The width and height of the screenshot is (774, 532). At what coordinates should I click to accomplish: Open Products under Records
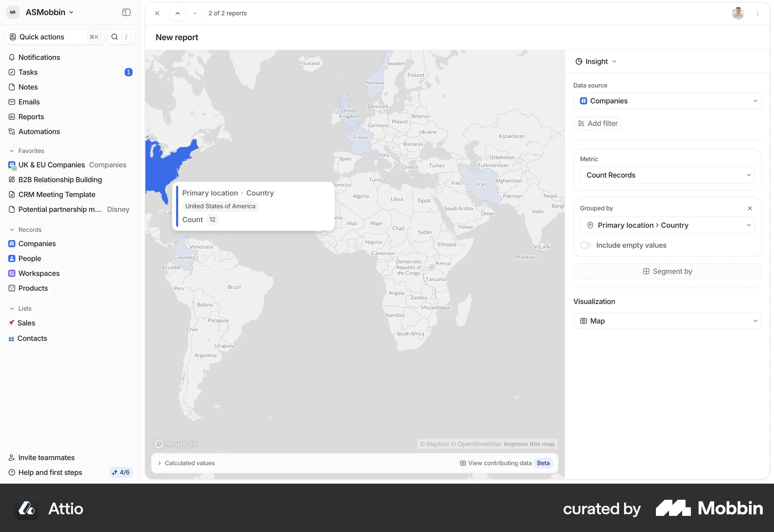tap(33, 288)
